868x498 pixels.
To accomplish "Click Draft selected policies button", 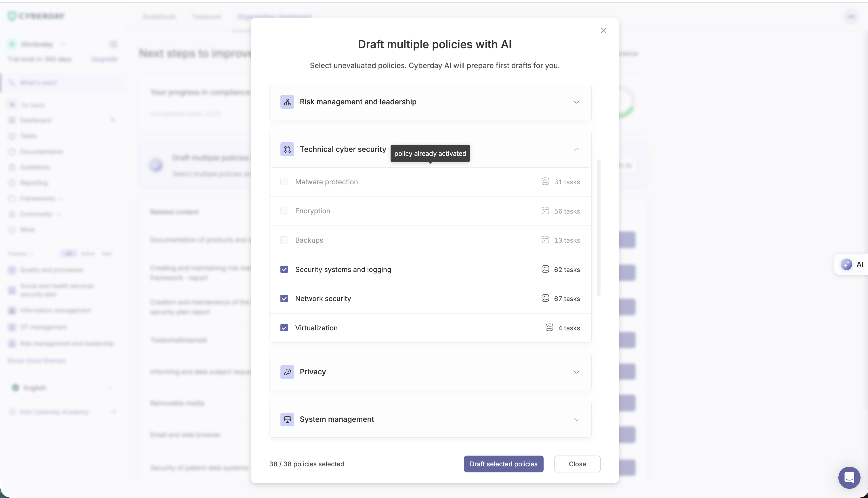I will coord(503,464).
